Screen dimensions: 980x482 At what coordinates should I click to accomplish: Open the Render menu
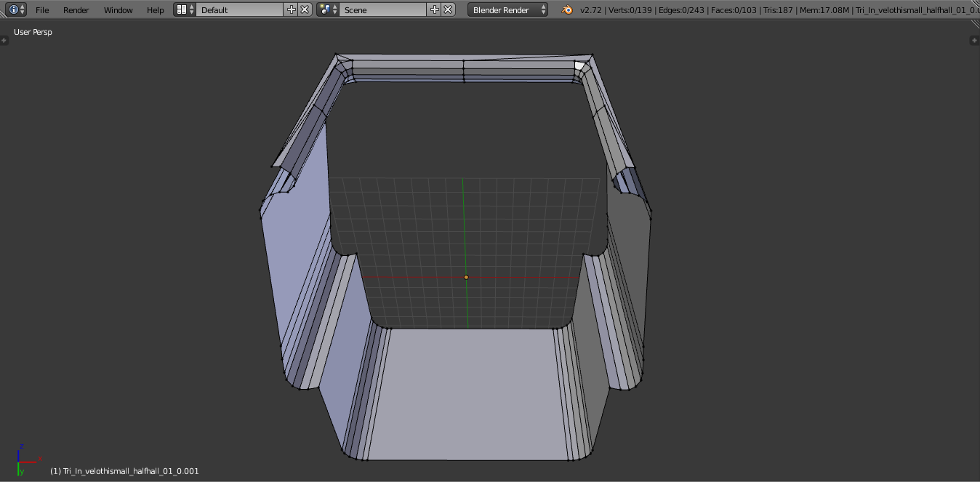(76, 10)
